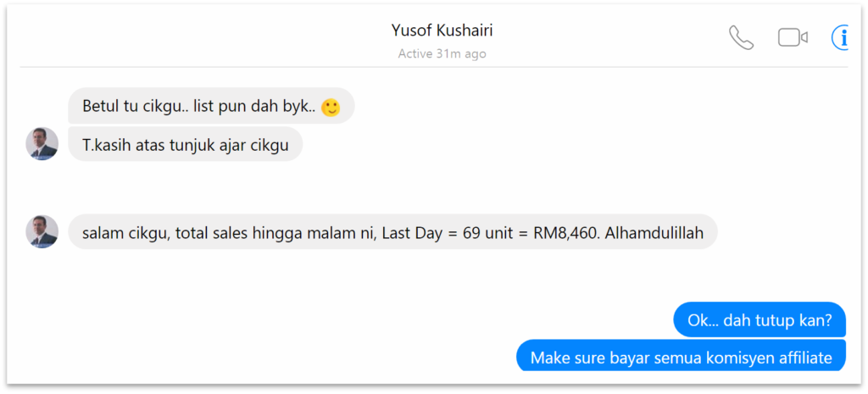Click the contact name Yusof Kushairi
This screenshot has height=394, width=868.
pos(442,31)
